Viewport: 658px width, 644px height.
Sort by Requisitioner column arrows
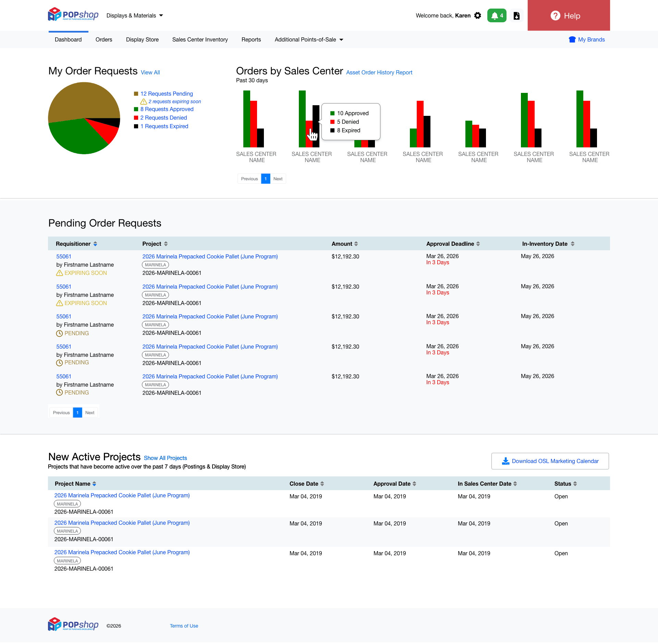(x=95, y=244)
